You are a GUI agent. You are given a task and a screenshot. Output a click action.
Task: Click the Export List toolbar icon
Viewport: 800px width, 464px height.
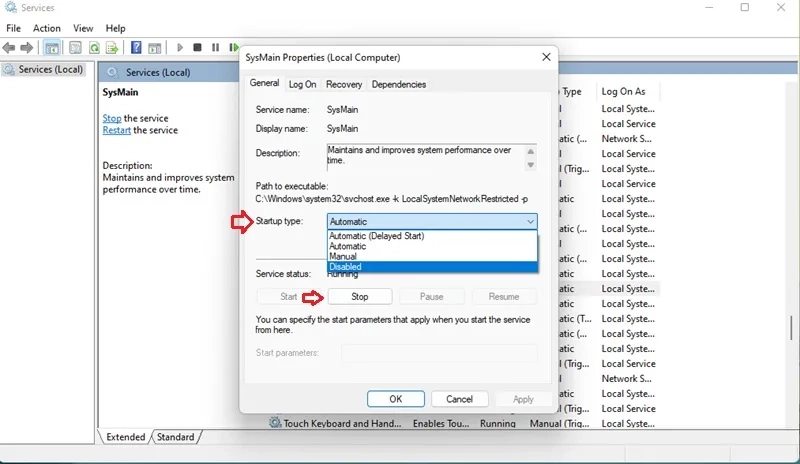(x=113, y=47)
